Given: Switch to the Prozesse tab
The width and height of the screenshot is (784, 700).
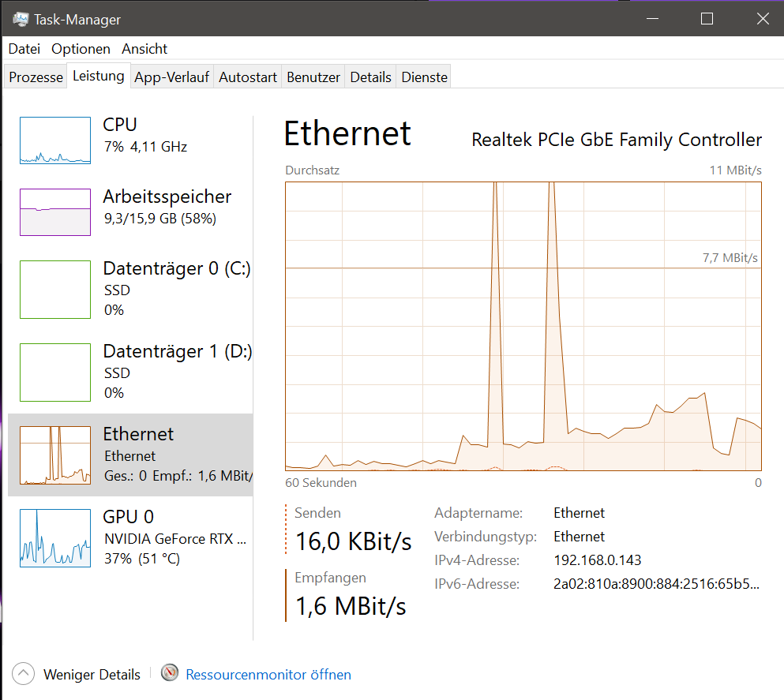Looking at the screenshot, I should 36,77.
